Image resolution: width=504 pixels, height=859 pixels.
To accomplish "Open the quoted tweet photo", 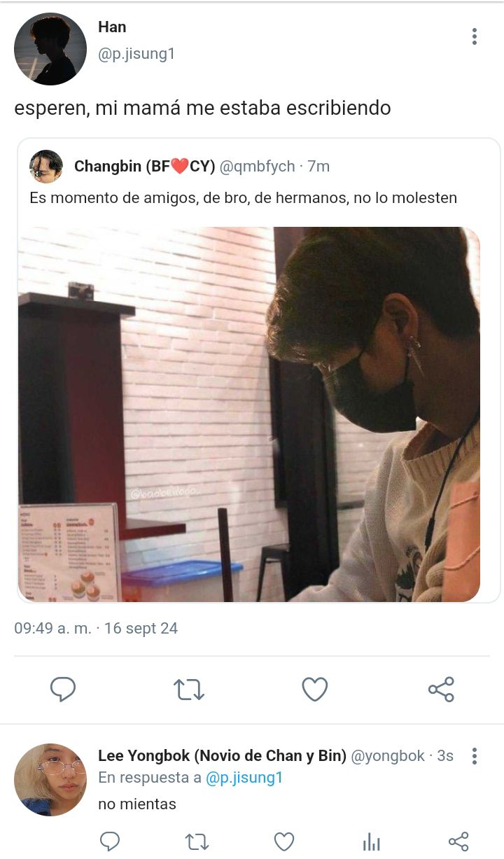I will 249,414.
